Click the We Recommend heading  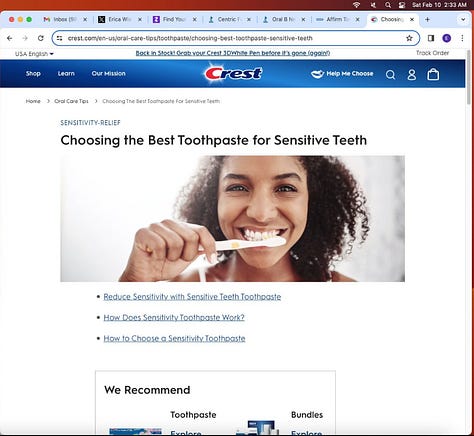click(147, 390)
